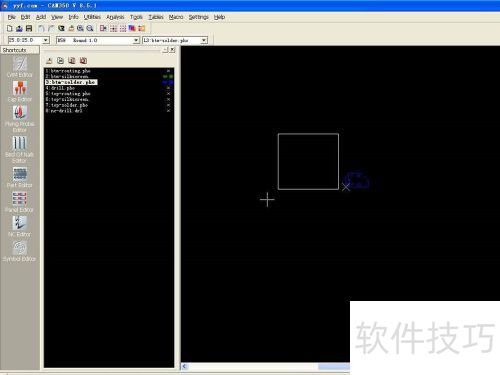This screenshot has height=375, width=500.
Task: Click the New file toolbar icon
Action: (10, 29)
